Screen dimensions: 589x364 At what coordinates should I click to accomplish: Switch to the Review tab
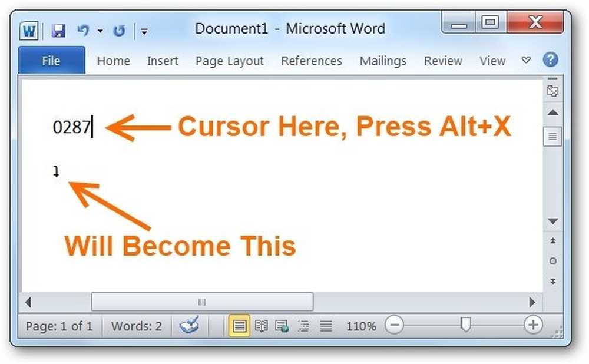[x=443, y=61]
